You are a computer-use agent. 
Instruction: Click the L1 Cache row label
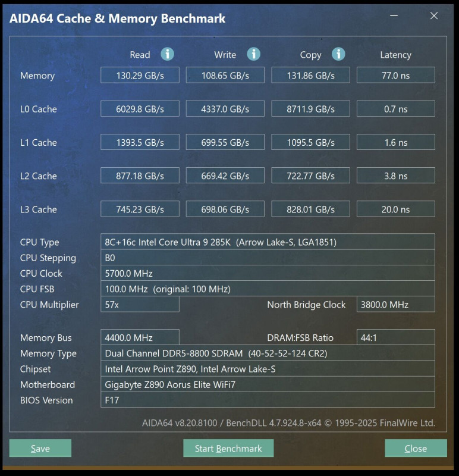pyautogui.click(x=38, y=142)
